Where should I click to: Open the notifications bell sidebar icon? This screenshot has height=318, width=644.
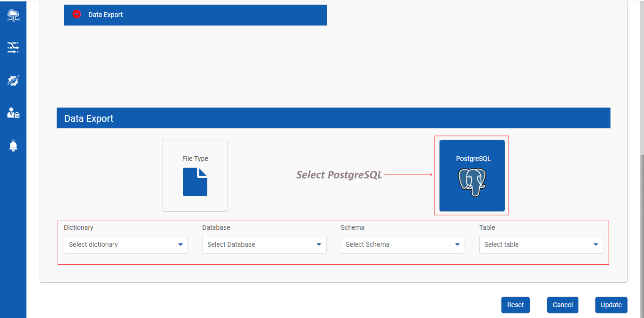pyautogui.click(x=13, y=145)
